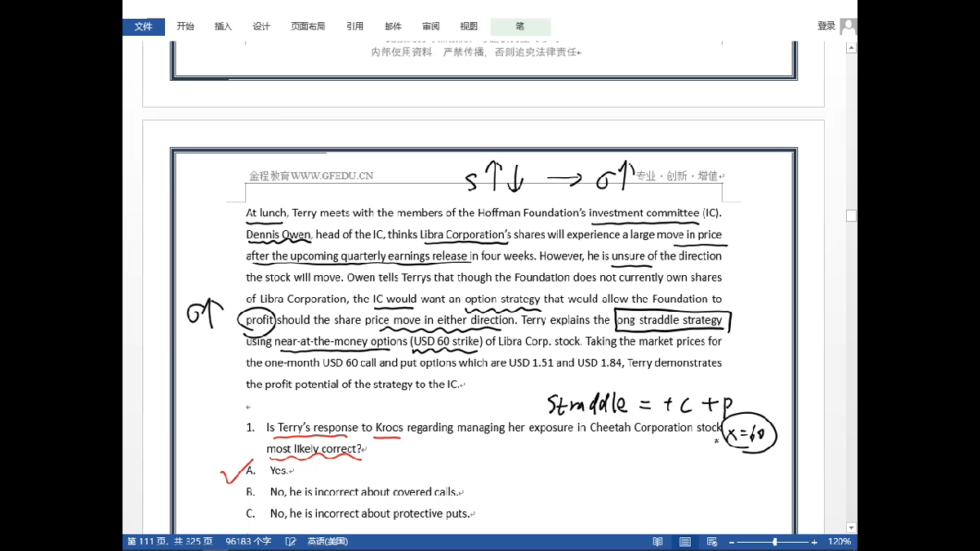Open the 视图 (View) tab

[469, 26]
